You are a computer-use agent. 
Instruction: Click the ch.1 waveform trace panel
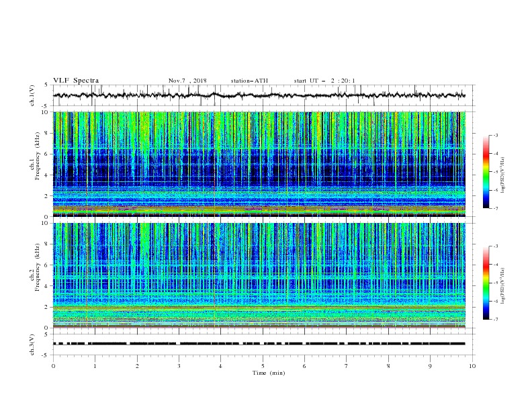[x=263, y=95]
